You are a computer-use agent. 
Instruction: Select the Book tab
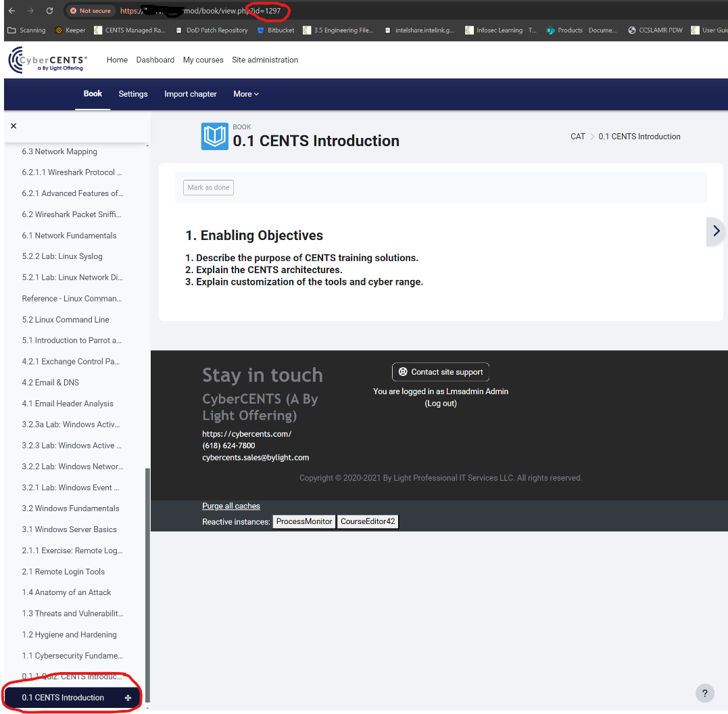coord(93,94)
